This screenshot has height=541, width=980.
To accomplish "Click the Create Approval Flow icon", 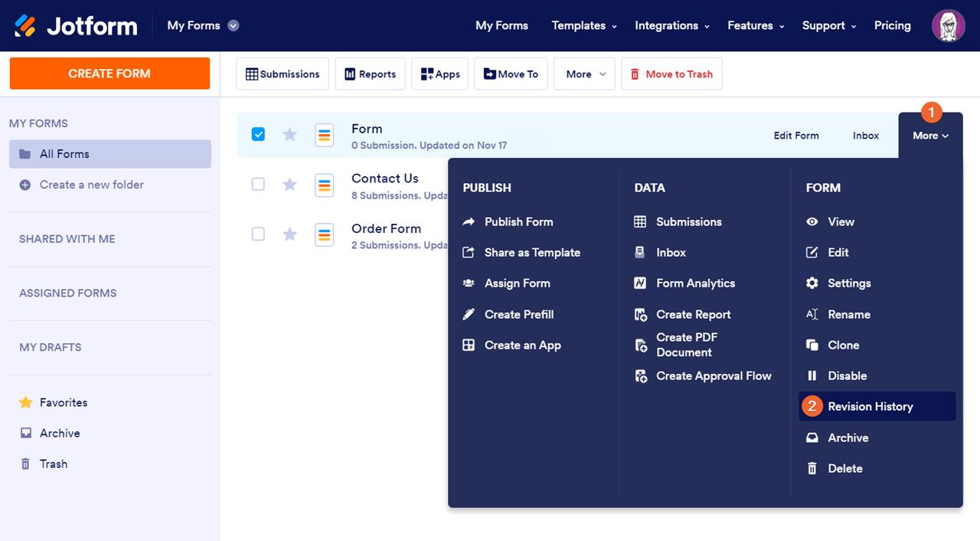I will point(641,376).
